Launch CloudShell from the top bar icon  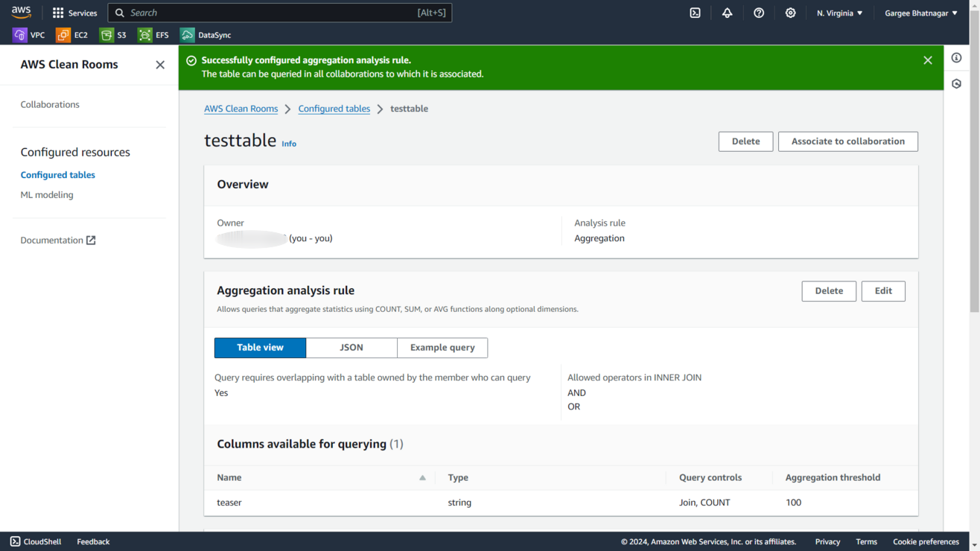(695, 13)
